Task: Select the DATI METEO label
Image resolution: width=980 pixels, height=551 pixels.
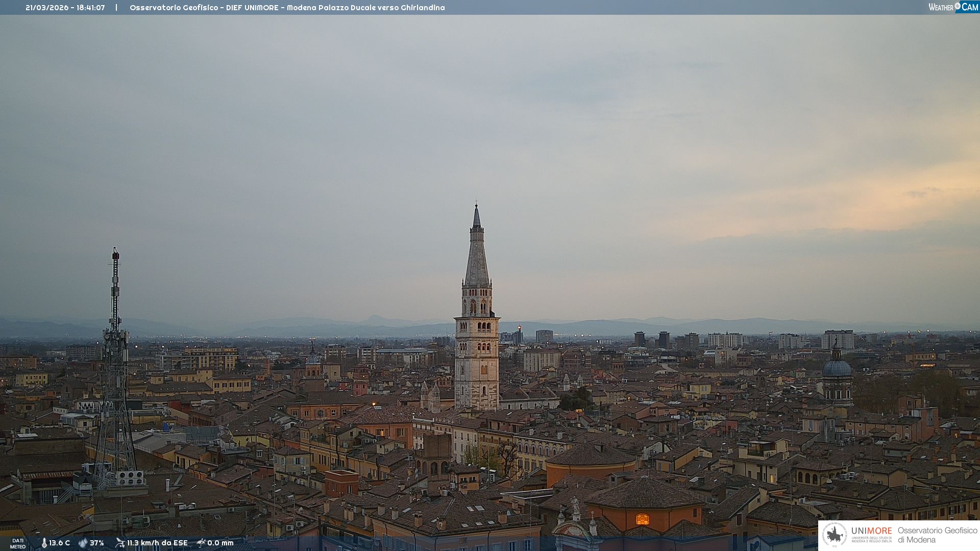Action: coord(18,544)
